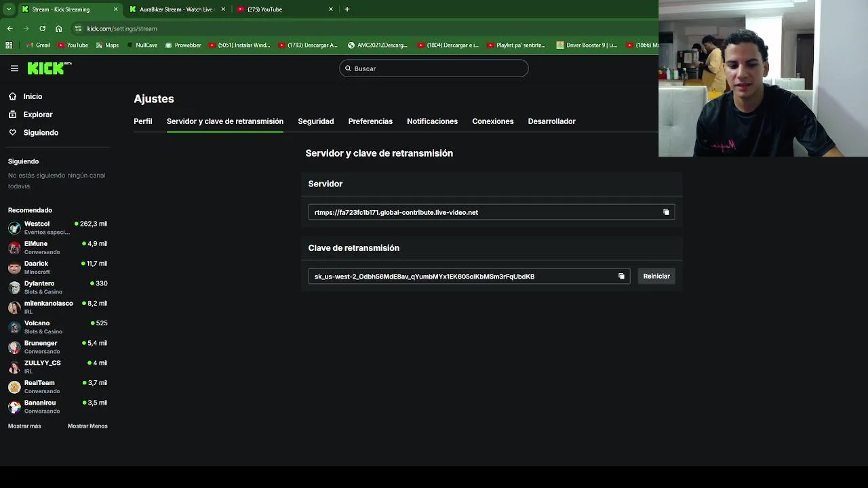Copy the stream key
The height and width of the screenshot is (488, 868).
[x=621, y=277]
